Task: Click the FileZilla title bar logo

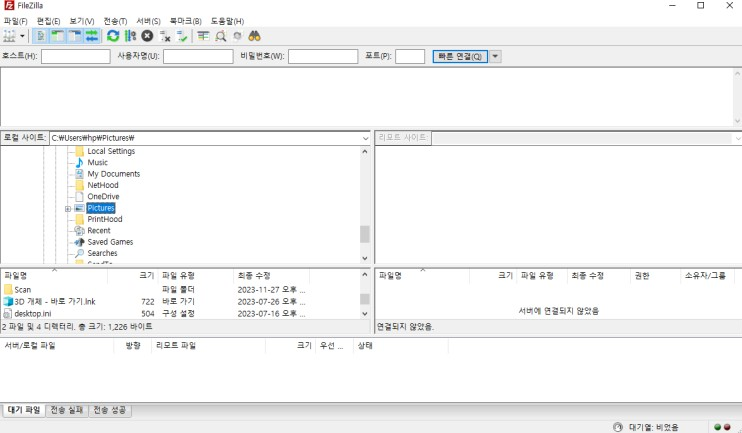Action: coord(9,5)
